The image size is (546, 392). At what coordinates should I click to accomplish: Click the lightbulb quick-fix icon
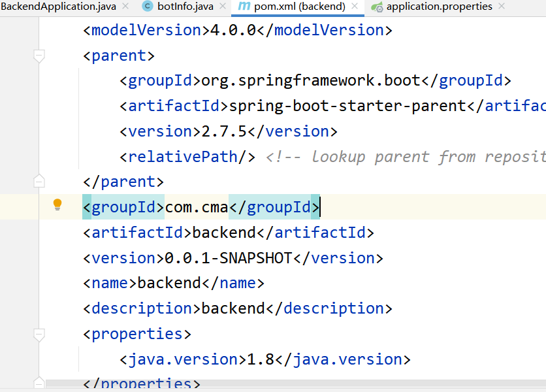57,204
